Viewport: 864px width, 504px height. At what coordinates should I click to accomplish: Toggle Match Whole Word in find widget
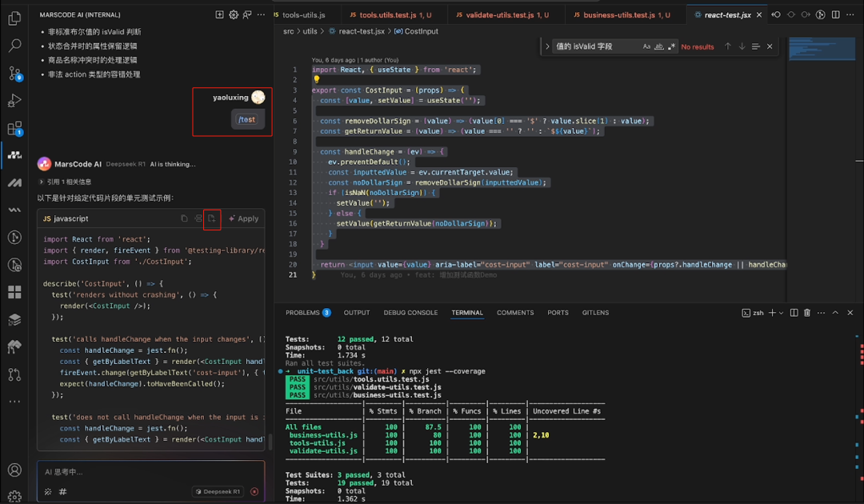(659, 46)
